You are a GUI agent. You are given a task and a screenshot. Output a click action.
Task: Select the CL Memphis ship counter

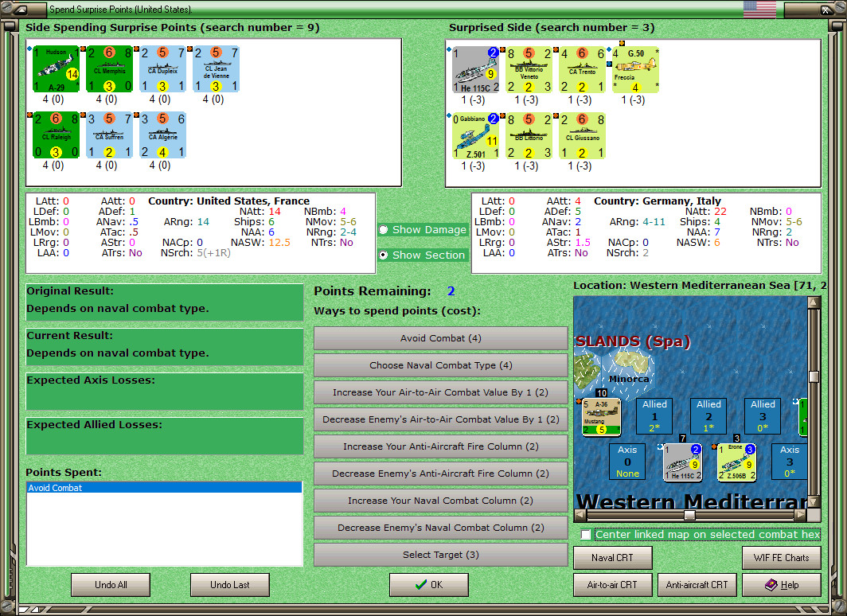[109, 68]
